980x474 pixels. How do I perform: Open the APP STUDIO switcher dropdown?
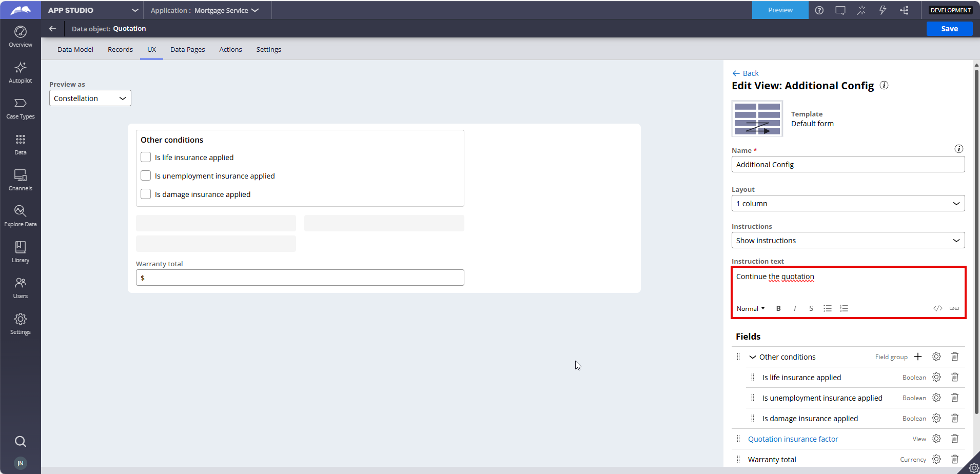(93, 10)
